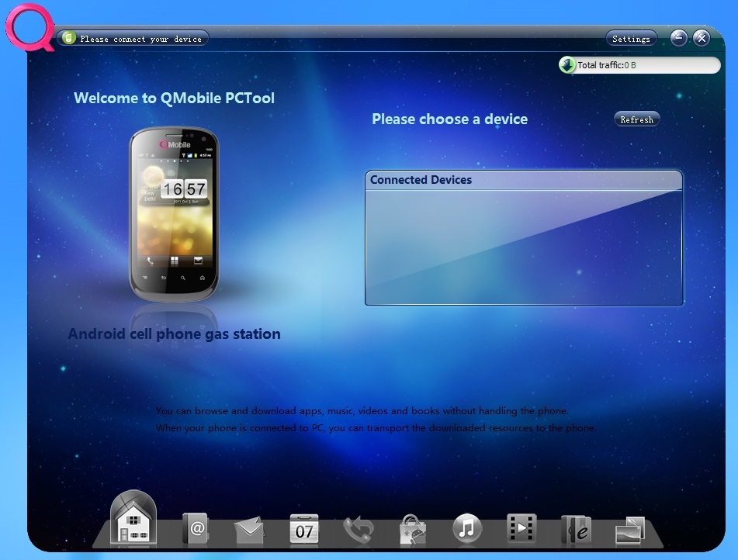
Task: Click 'Android cell phone gas station' text
Action: 174,334
